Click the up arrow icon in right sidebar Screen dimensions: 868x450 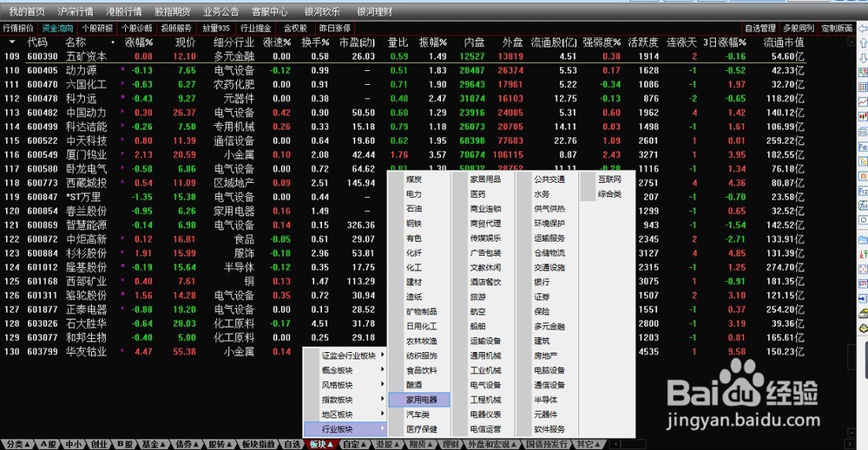[863, 43]
